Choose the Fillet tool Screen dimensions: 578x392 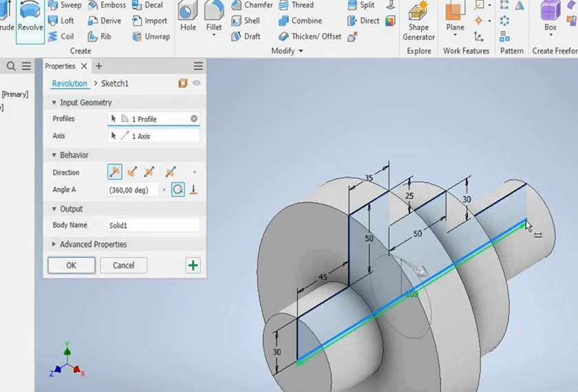(214, 18)
